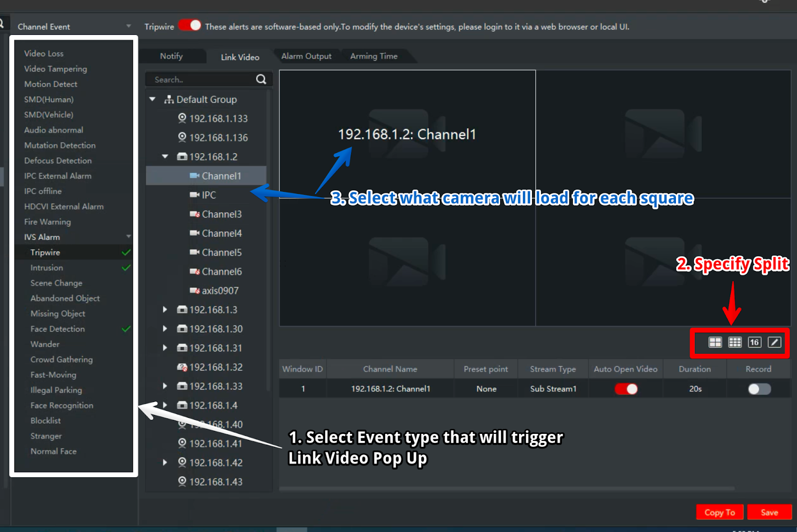Viewport: 797px width, 532px height.
Task: Select the 9-window split layout icon
Action: pos(735,342)
